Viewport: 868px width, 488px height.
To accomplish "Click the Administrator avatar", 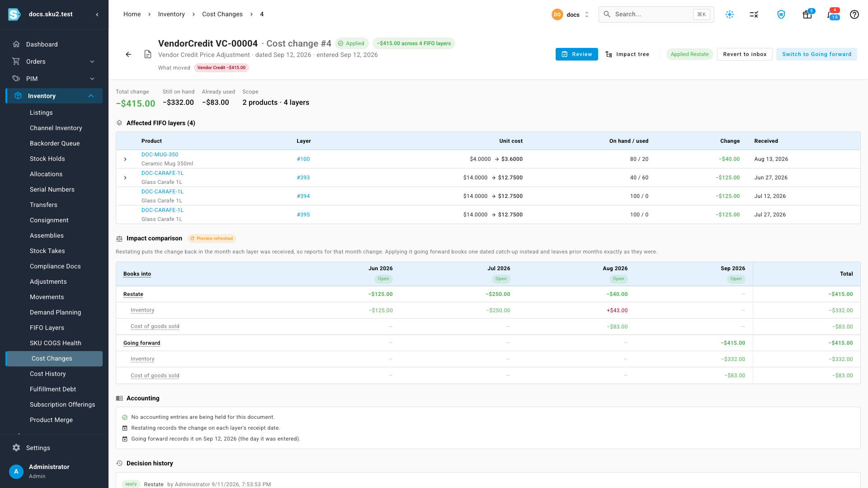I will pos(16,471).
